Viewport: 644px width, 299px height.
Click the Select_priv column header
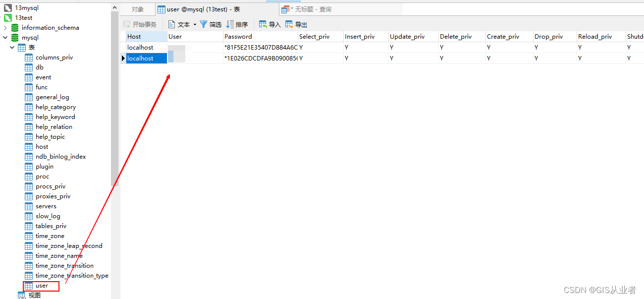(321, 36)
